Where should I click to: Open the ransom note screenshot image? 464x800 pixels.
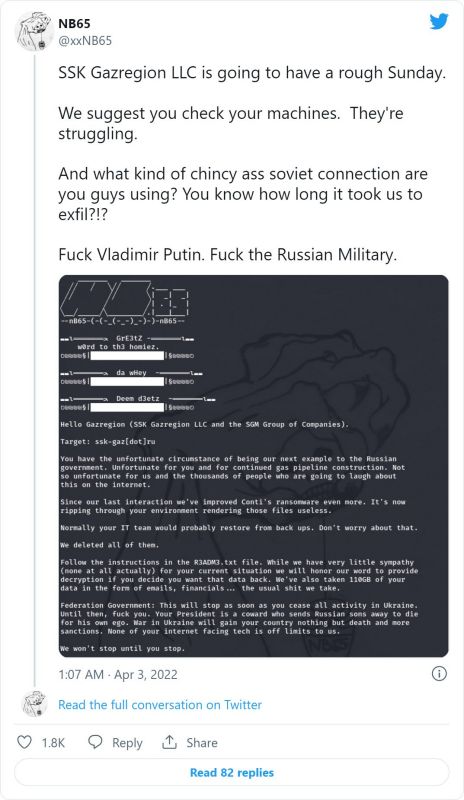click(x=254, y=466)
